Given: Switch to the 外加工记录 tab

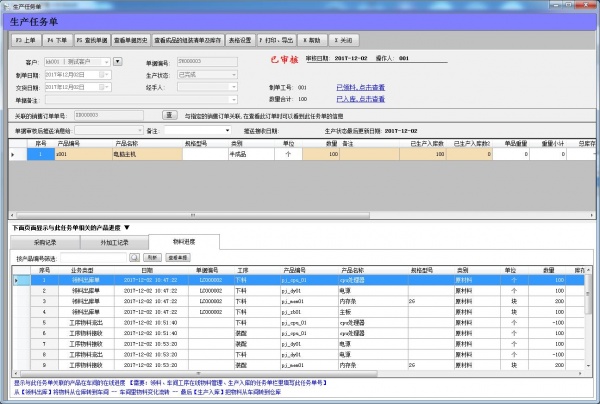Looking at the screenshot, I should coord(113,242).
